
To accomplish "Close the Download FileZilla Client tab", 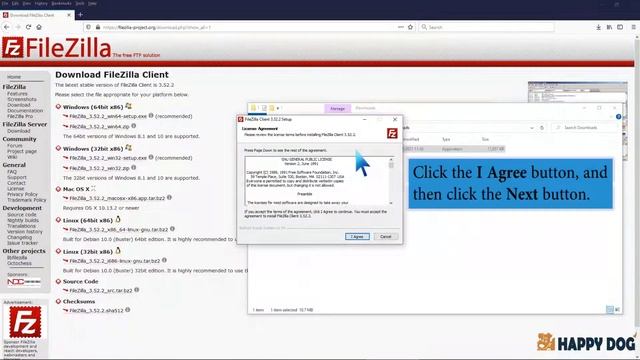I will pos(69,15).
